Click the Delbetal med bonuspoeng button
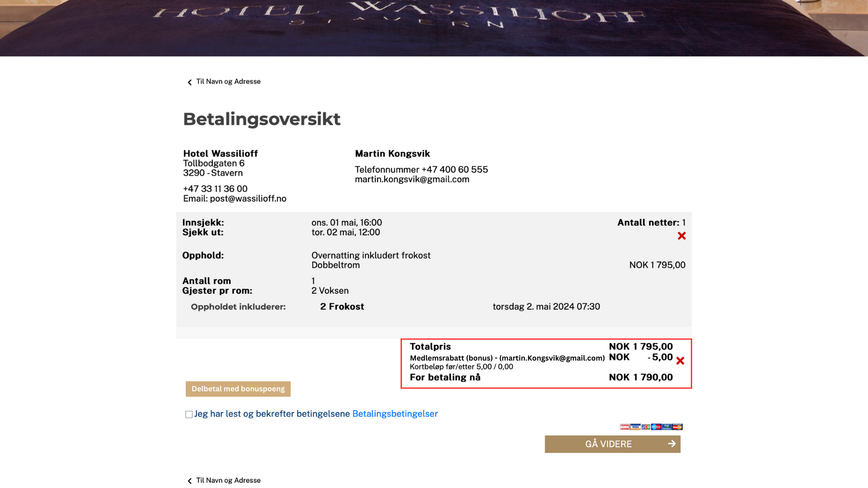Screen dimensions: 868x488 click(238, 389)
